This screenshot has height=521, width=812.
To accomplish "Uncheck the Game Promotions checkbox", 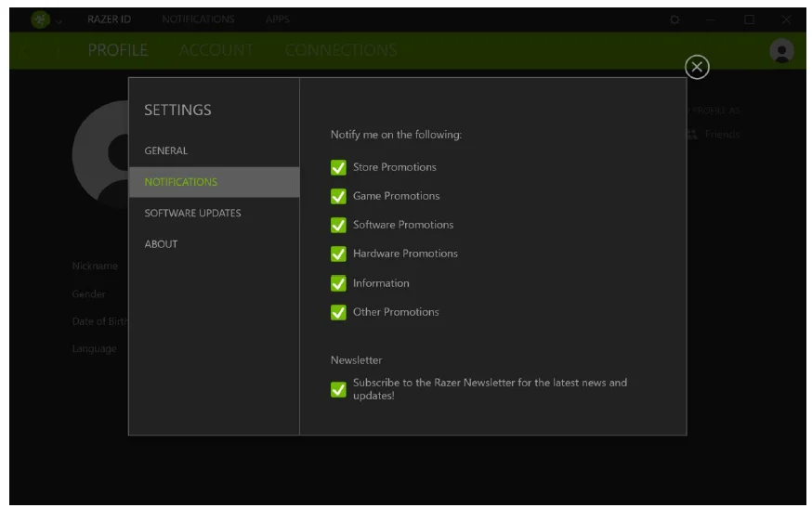I will (x=338, y=196).
